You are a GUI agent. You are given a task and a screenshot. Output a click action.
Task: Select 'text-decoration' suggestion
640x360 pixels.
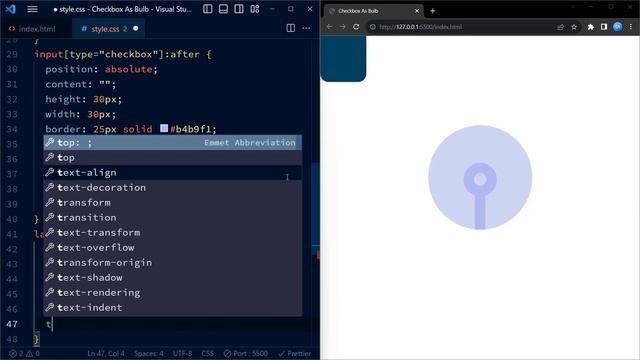pos(173,187)
